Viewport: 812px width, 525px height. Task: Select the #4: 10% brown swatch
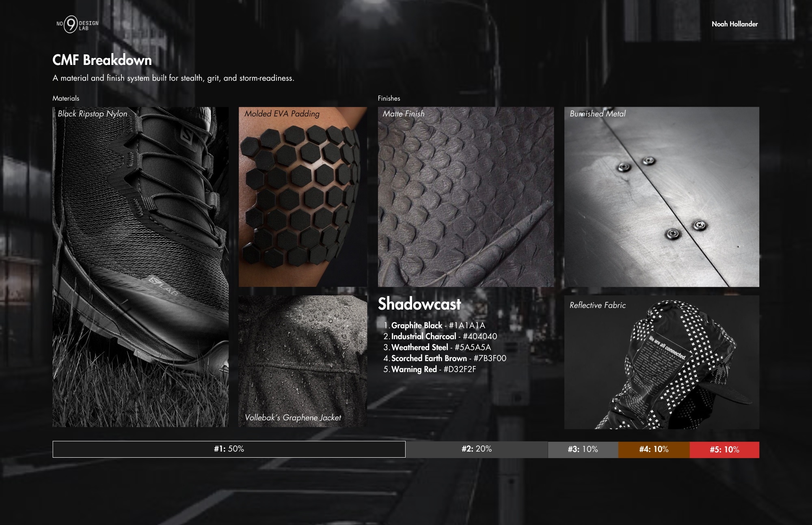pos(654,450)
